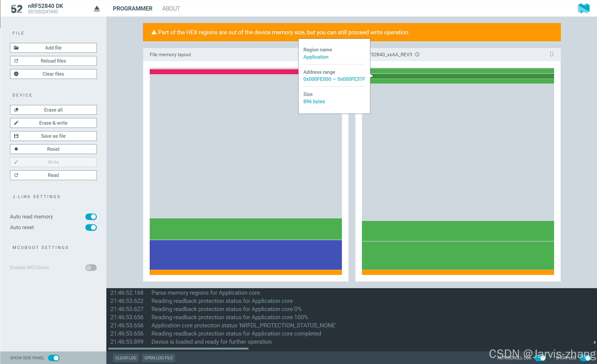The height and width of the screenshot is (364, 597).
Task: Click the Reload files button
Action: point(53,61)
